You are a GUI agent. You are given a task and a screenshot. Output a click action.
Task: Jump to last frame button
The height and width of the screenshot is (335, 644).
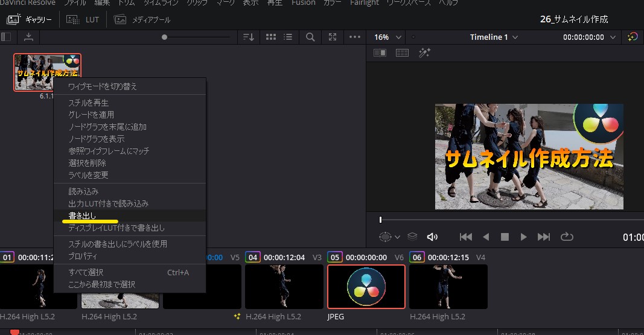click(543, 237)
